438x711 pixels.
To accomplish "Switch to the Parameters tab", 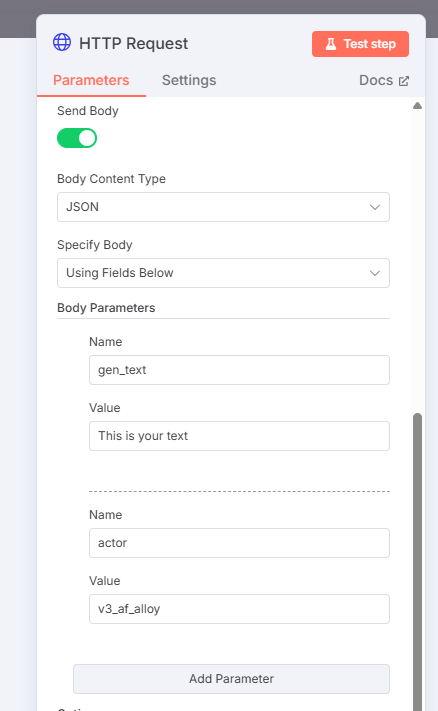I will (x=91, y=80).
